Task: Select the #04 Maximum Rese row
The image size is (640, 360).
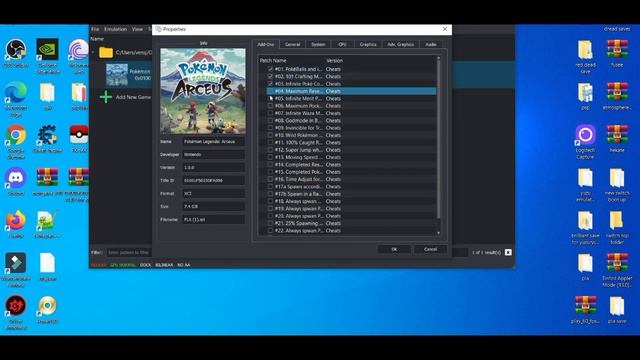Action: [351, 91]
